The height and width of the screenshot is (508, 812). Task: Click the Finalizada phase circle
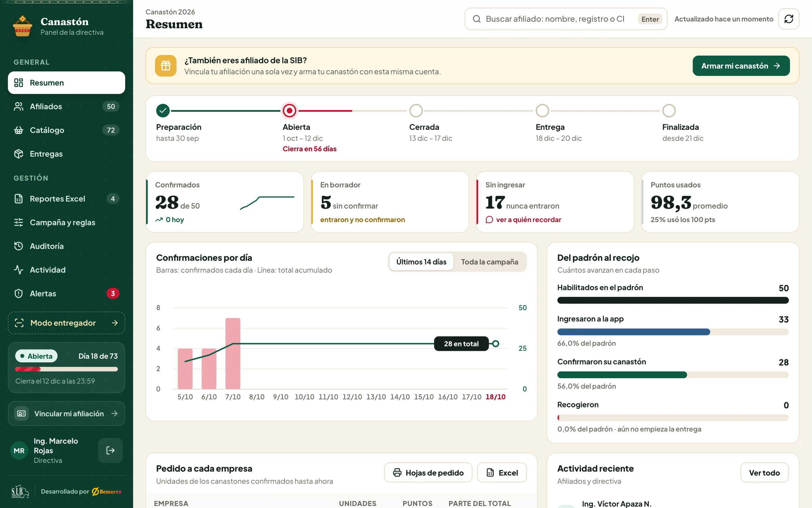[x=669, y=110]
